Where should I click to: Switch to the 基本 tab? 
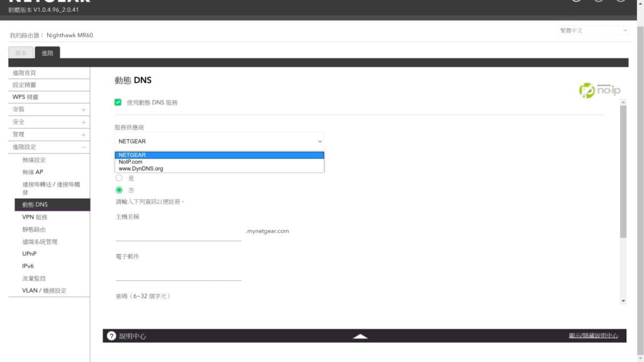coord(21,53)
